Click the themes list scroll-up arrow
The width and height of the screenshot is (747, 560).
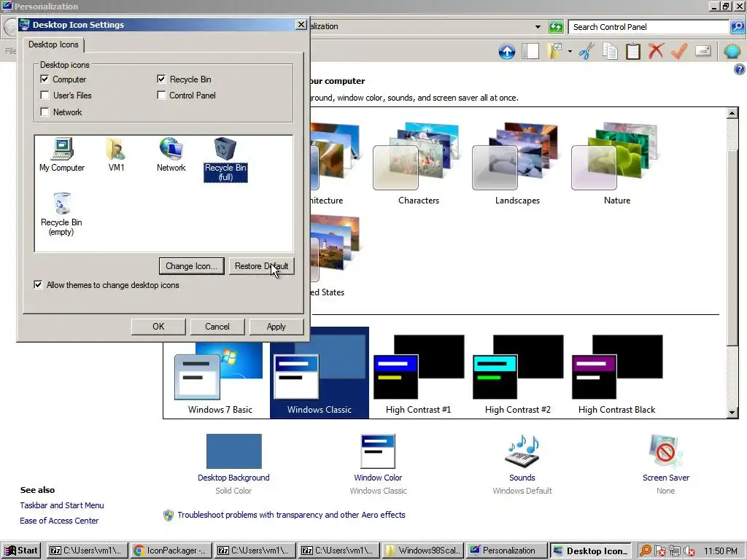[x=732, y=113]
